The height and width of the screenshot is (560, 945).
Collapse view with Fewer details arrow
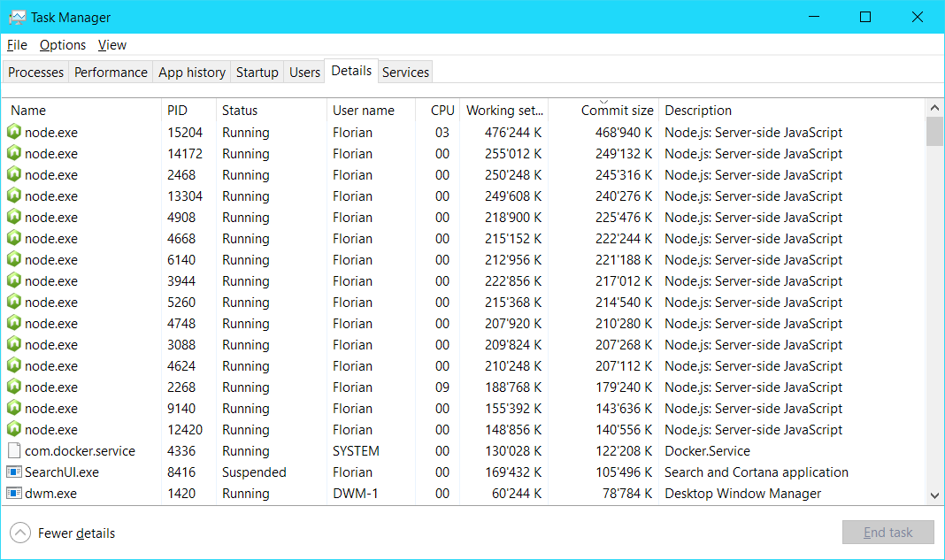click(x=19, y=533)
